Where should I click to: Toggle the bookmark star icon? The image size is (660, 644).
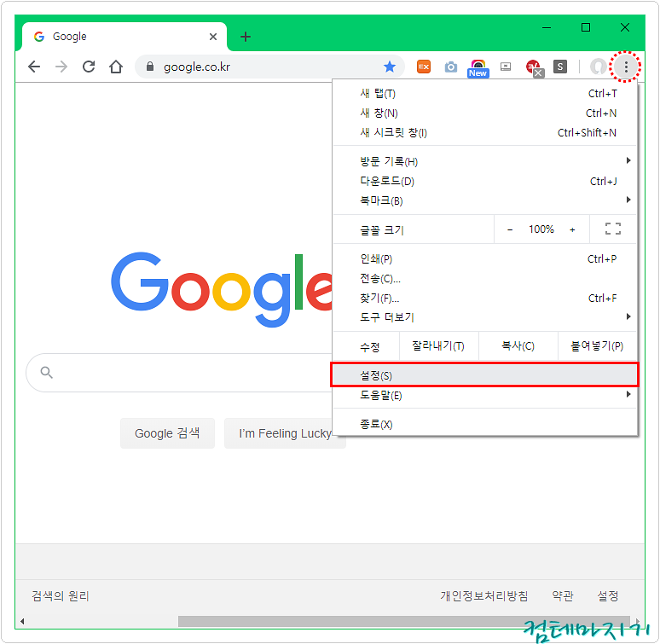click(x=390, y=67)
